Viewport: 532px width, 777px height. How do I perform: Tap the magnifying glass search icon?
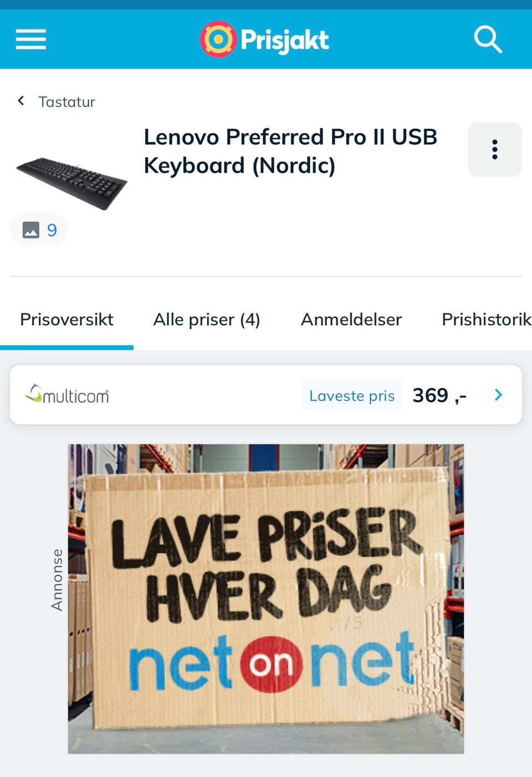pos(488,39)
